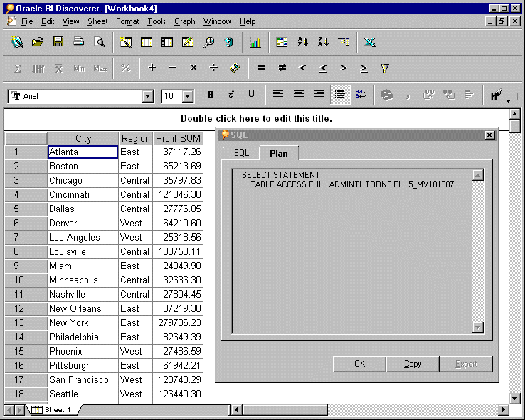
Task: Click the plan text scrollbar down arrow
Action: [478, 327]
